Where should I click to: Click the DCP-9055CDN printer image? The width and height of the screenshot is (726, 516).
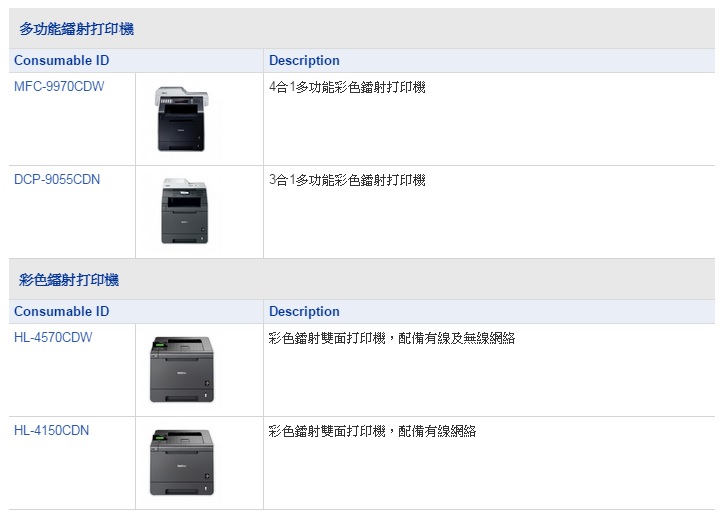[x=184, y=211]
